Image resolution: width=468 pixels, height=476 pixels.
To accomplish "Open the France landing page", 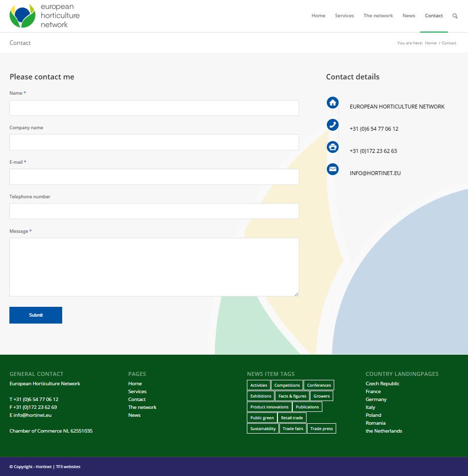I will coord(373,391).
